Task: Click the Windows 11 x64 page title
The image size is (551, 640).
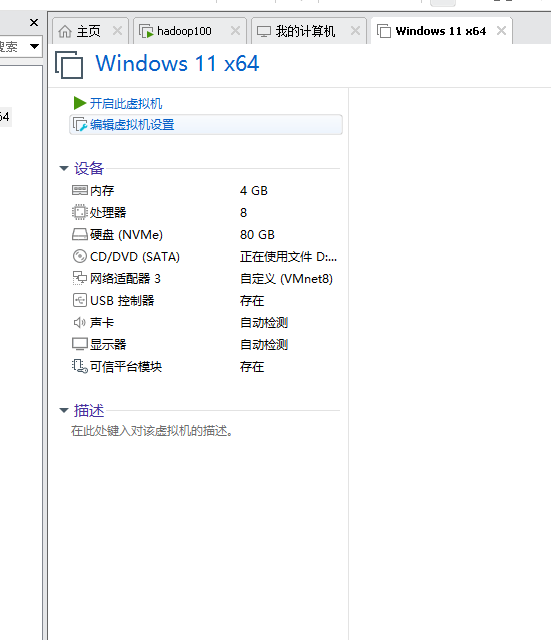Action: pos(177,64)
